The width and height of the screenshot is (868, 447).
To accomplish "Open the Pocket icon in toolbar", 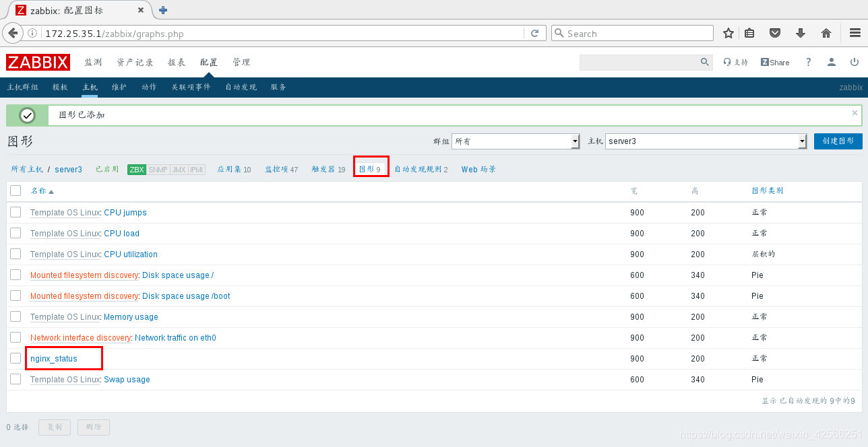I will click(775, 33).
